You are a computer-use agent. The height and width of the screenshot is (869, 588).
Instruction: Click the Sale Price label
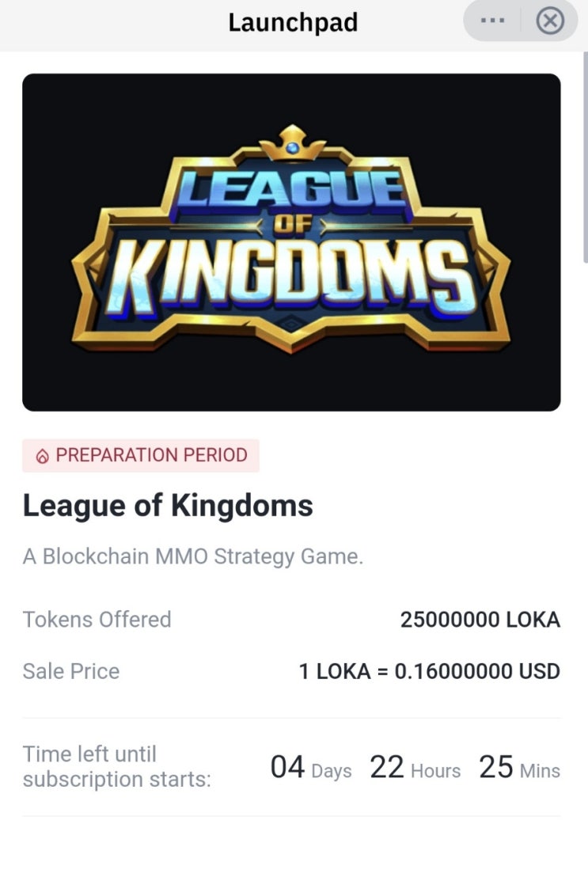pyautogui.click(x=71, y=672)
